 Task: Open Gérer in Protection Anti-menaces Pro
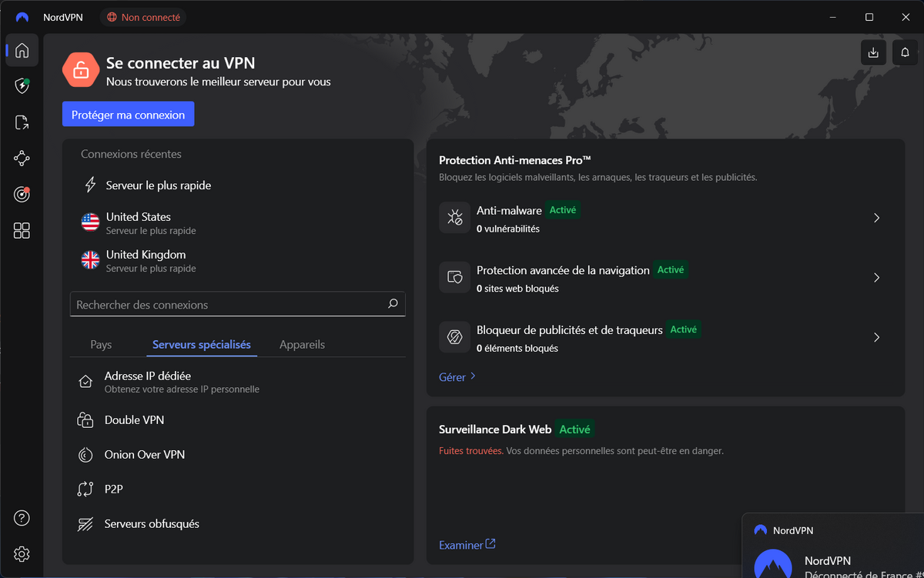click(453, 376)
